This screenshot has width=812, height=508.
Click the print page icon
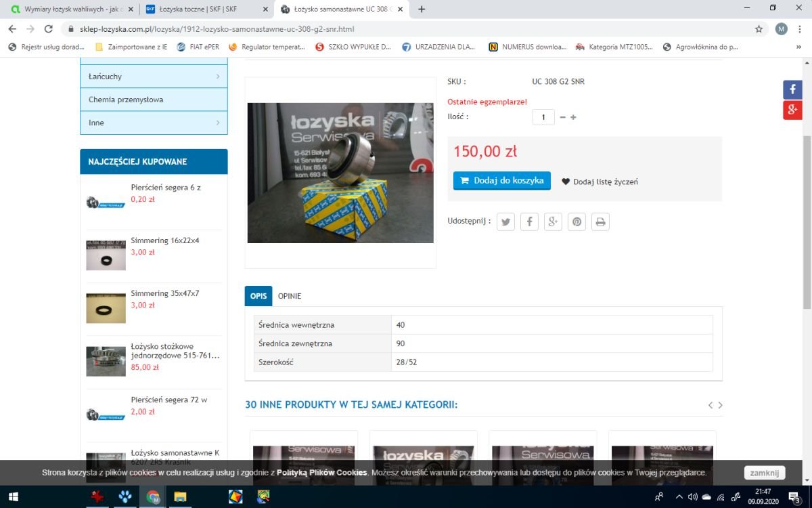(600, 221)
